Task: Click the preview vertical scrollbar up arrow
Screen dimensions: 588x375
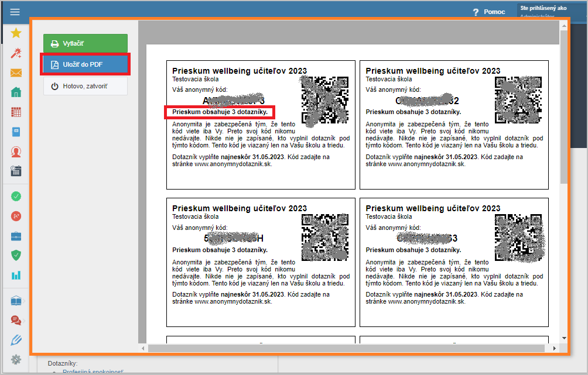Action: [564, 26]
